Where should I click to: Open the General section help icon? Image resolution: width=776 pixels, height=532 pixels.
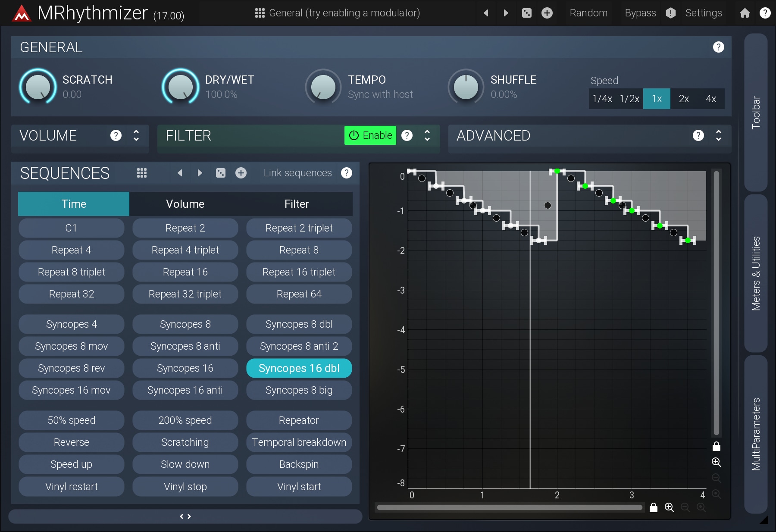(x=718, y=47)
